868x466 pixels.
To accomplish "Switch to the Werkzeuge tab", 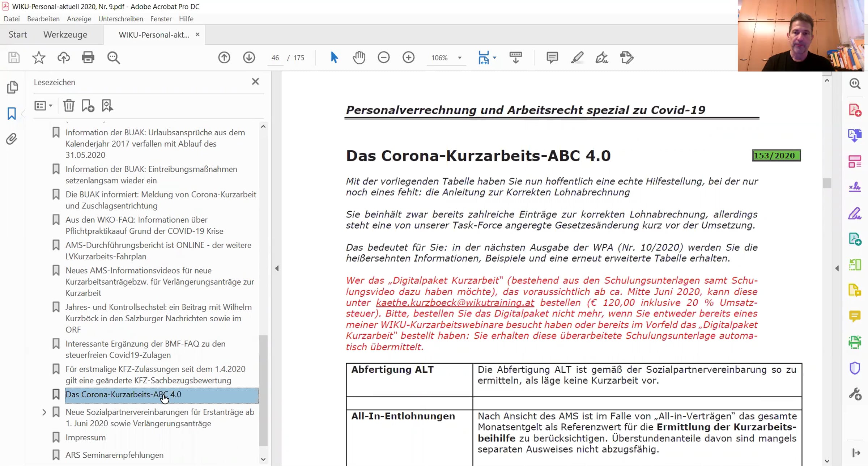I will [65, 34].
